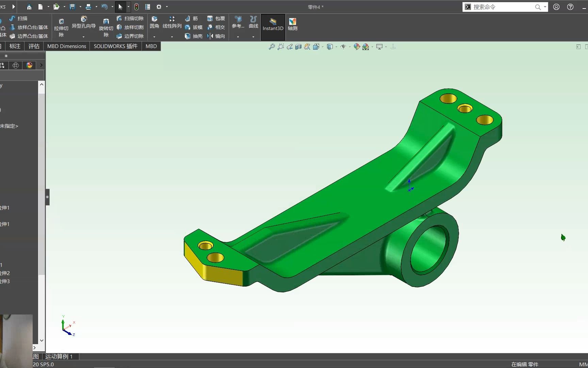588x368 pixels.
Task: Switch to the 运动算例 1 motion study tab
Action: (59, 356)
